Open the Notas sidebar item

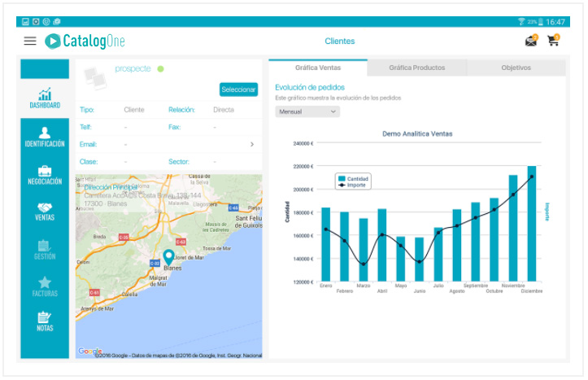point(45,321)
